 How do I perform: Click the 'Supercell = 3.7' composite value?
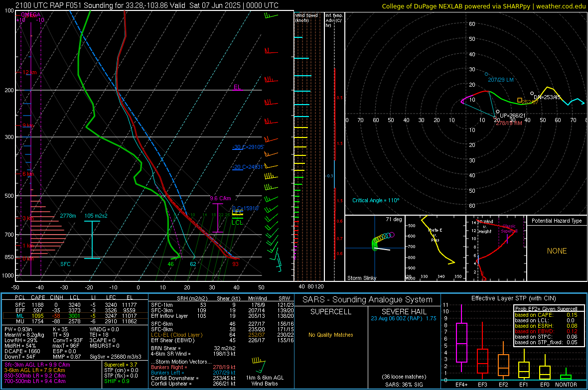(121, 365)
